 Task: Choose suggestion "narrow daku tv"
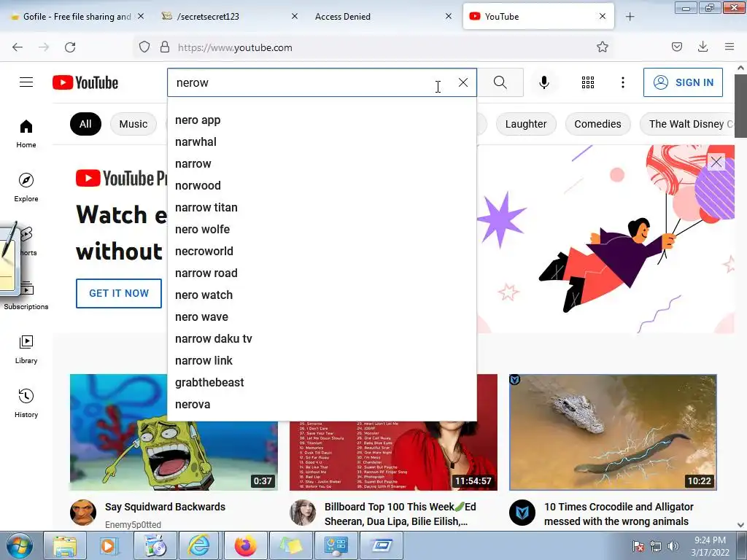click(322, 339)
